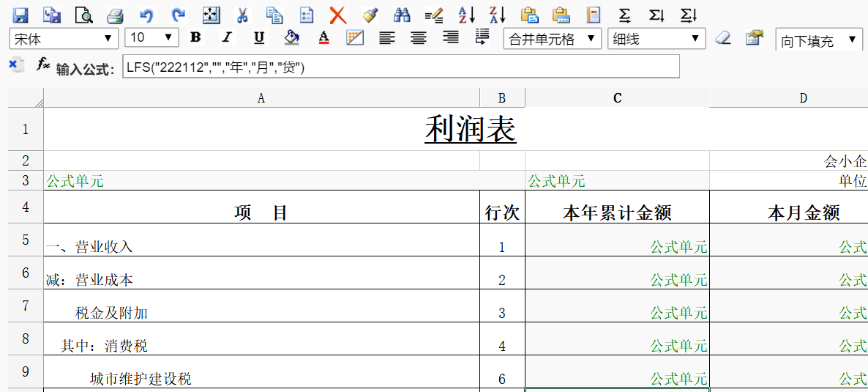The image size is (868, 392).
Task: Select the 减：营业成本 cell
Action: click(261, 273)
